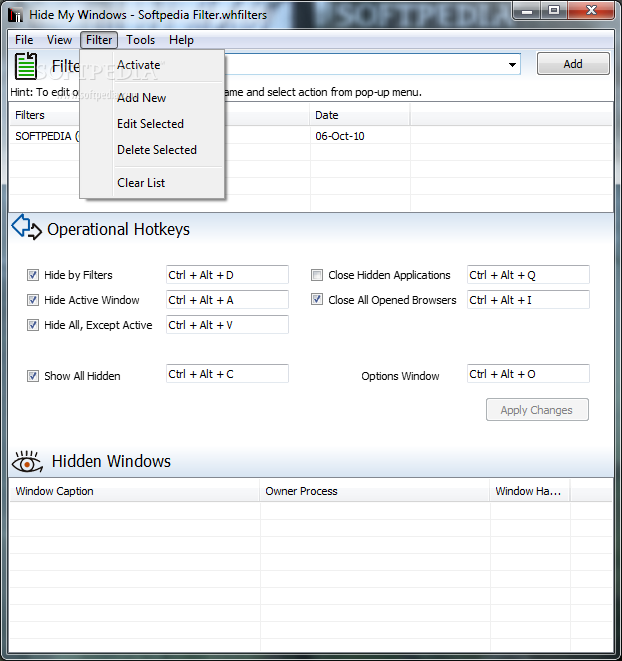Click the 06-Oct-10 date cell
The width and height of the screenshot is (622, 661).
(x=340, y=136)
